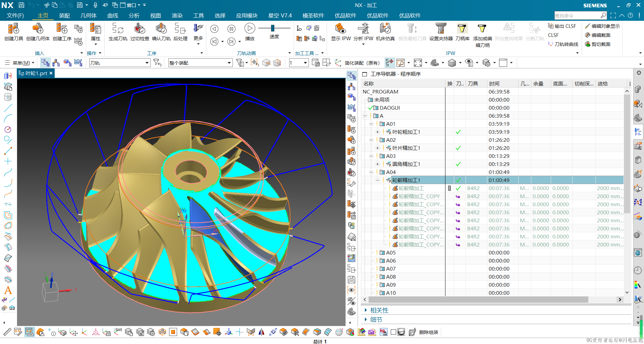The height and width of the screenshot is (344, 644).
Task: Click the navigator vertical scrollbar down arrow
Action: [x=627, y=292]
